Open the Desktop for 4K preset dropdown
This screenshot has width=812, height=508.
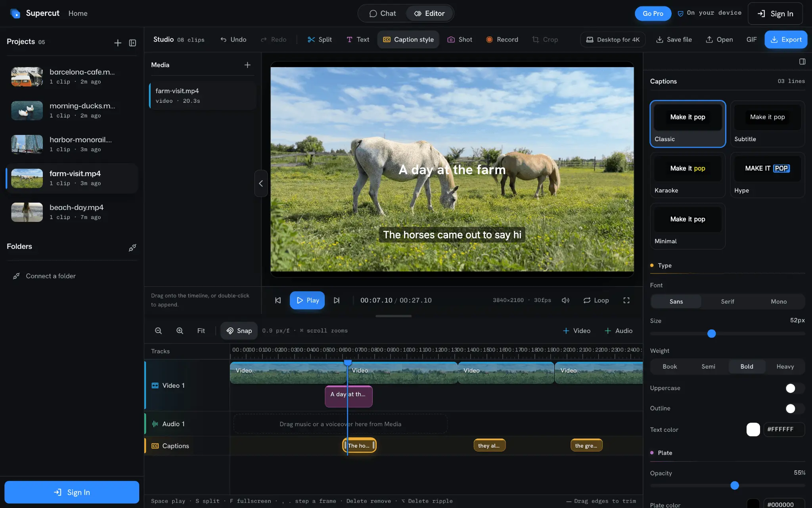pyautogui.click(x=613, y=39)
